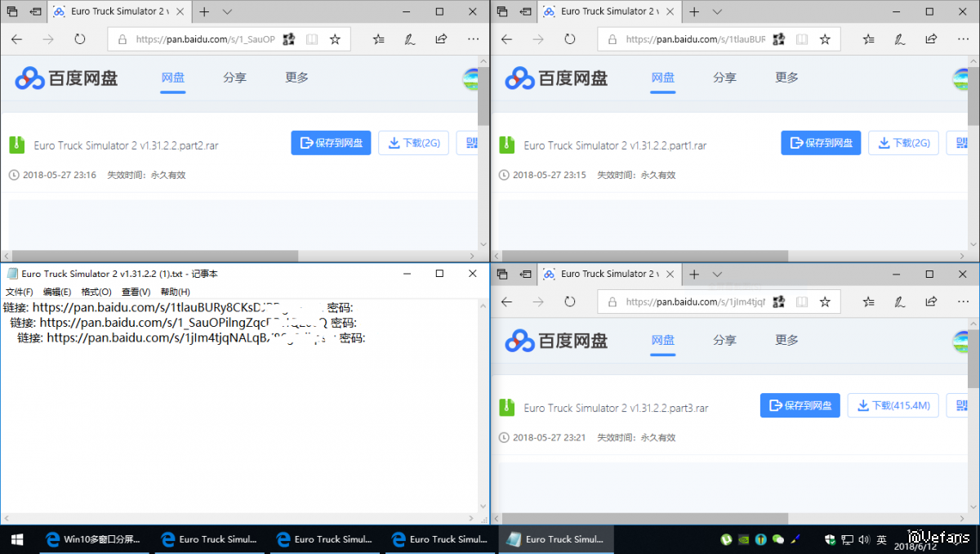Go back in the part2 Edge window
This screenshot has height=554, width=980.
(17, 39)
